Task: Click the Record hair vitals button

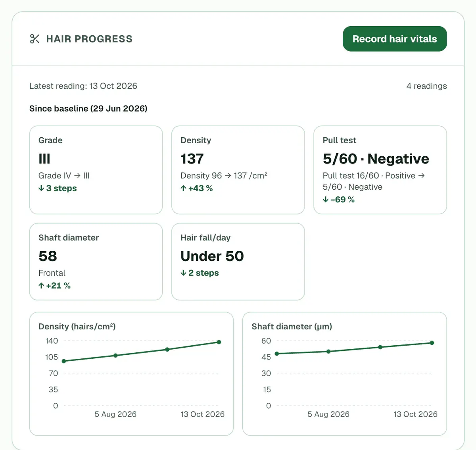Action: tap(395, 39)
